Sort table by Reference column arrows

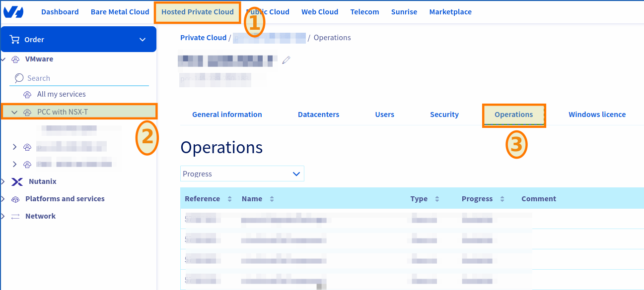229,199
